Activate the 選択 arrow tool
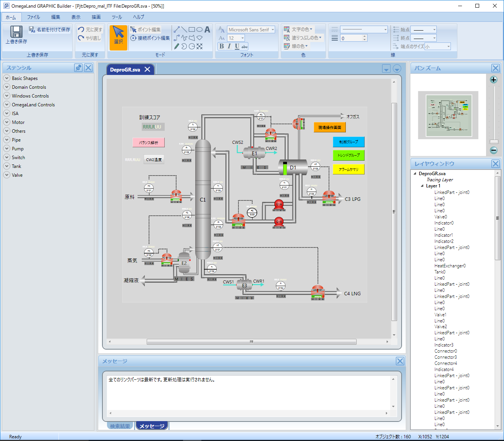The width and height of the screenshot is (504, 441). (118, 37)
